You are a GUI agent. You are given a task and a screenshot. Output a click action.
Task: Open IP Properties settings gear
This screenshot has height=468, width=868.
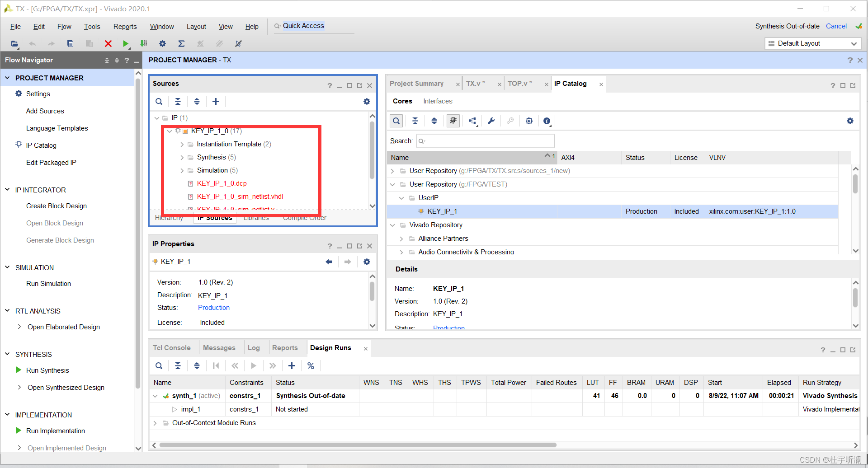367,262
